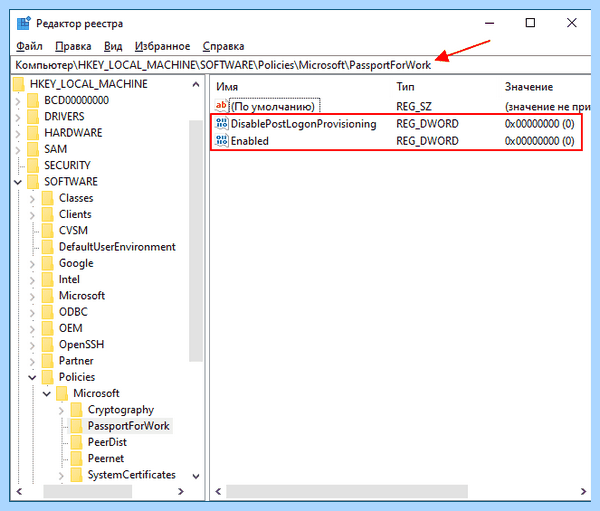Expand the Microsoft key under SOFTWARE

[x=33, y=297]
